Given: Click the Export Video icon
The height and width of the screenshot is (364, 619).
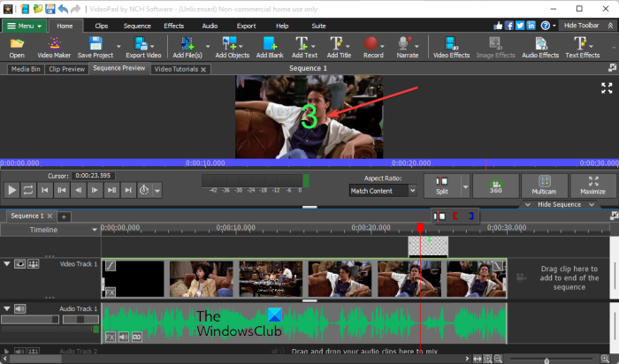Looking at the screenshot, I should [141, 43].
